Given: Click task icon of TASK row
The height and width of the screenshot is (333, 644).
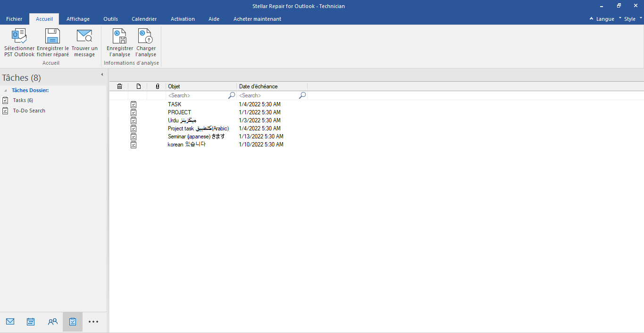Looking at the screenshot, I should (x=134, y=104).
